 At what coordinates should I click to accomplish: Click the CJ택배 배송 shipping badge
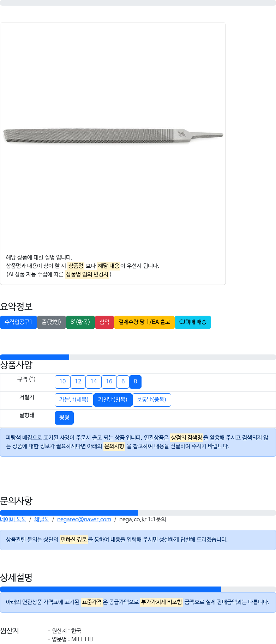pos(193,322)
